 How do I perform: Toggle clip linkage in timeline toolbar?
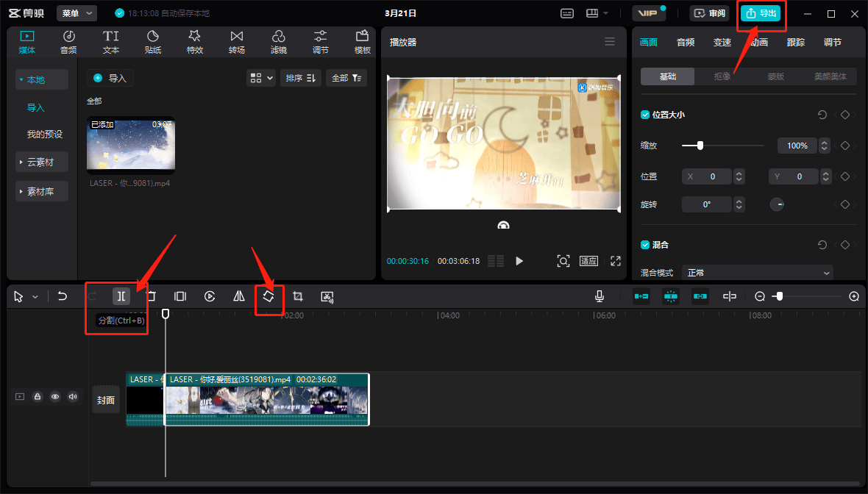point(700,296)
